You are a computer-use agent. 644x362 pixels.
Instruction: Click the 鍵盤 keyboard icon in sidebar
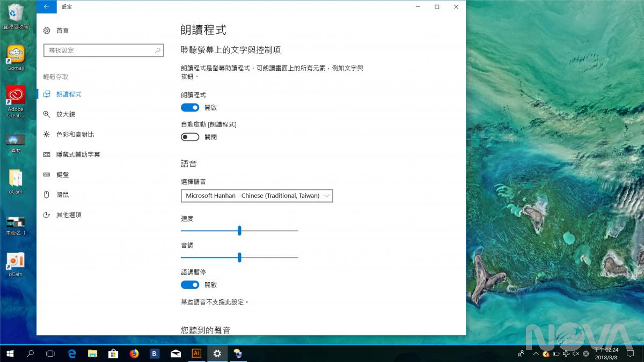coord(47,174)
